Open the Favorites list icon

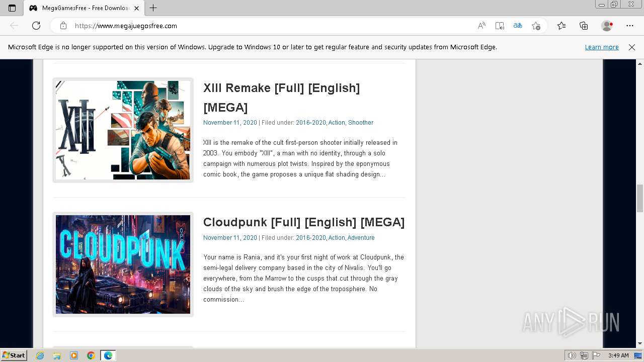coord(561,26)
